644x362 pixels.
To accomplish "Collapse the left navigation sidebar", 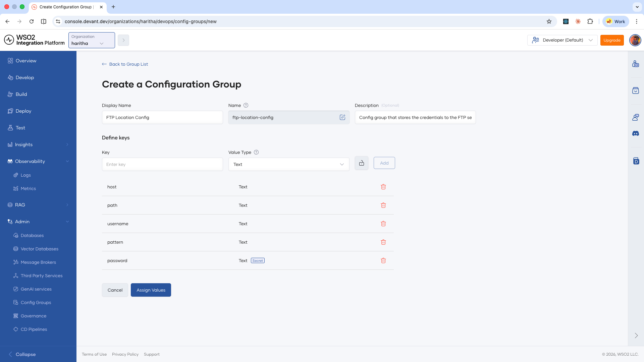I will [22, 354].
